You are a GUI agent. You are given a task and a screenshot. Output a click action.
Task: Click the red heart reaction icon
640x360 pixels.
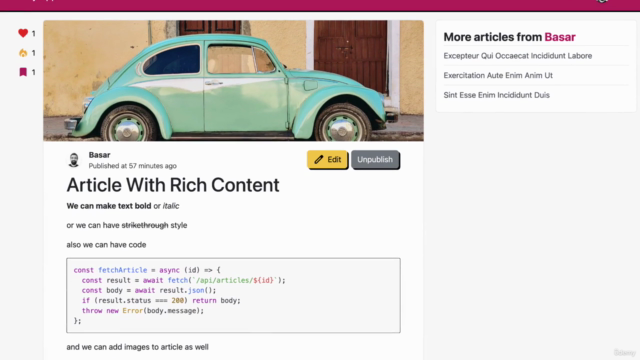23,33
